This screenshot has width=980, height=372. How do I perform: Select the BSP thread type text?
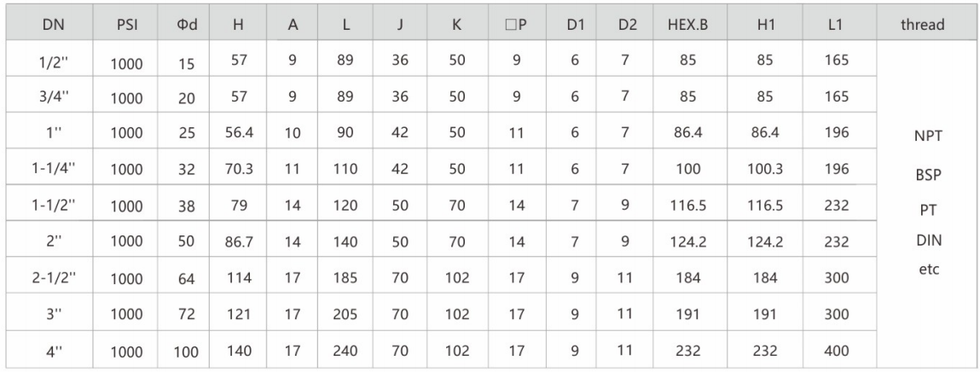coord(928,175)
